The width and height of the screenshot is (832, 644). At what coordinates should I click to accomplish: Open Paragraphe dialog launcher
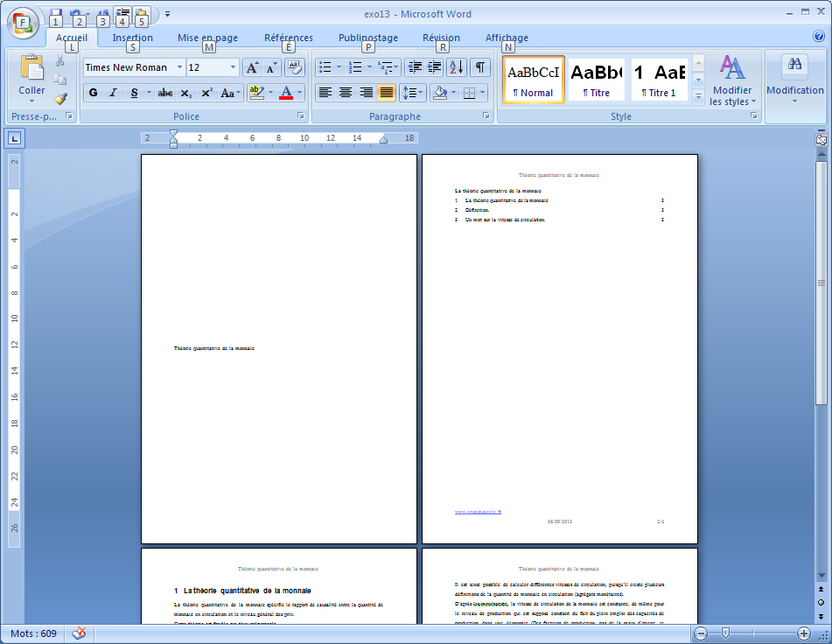point(486,115)
